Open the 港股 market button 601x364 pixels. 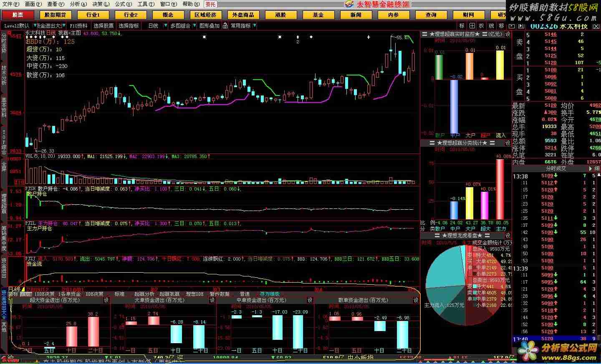click(x=281, y=15)
